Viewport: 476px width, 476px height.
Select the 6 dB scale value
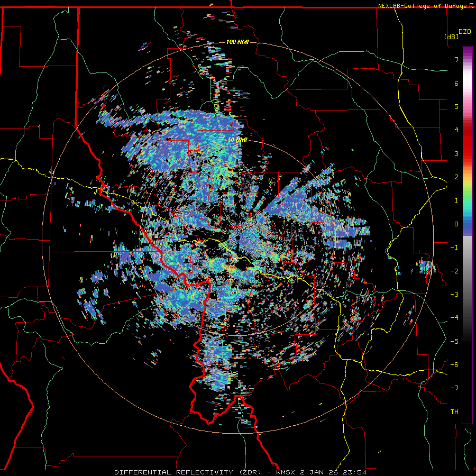coord(456,83)
